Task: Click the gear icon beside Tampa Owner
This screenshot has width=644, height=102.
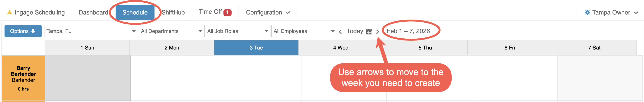Action: point(587,12)
